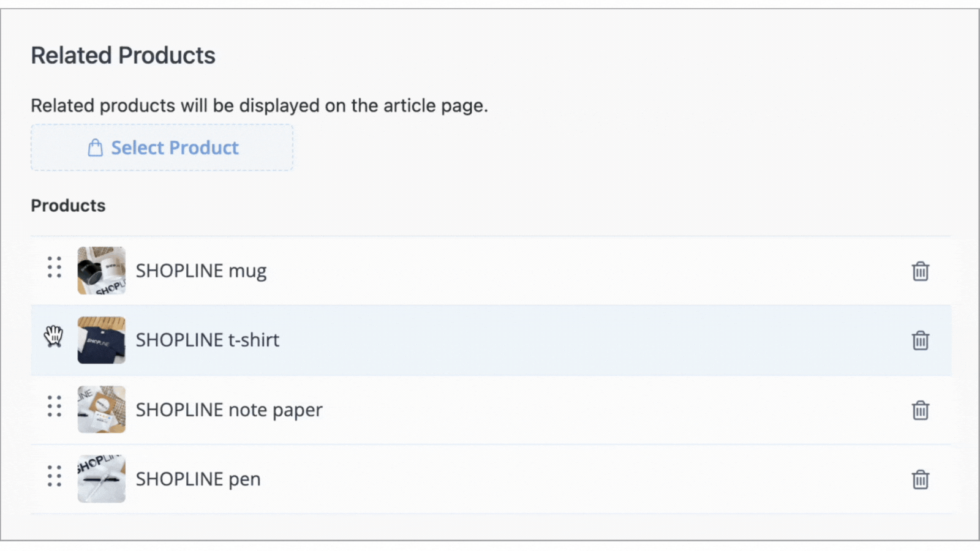The height and width of the screenshot is (551, 980).
Task: Click the Select Product button
Action: coord(162,148)
